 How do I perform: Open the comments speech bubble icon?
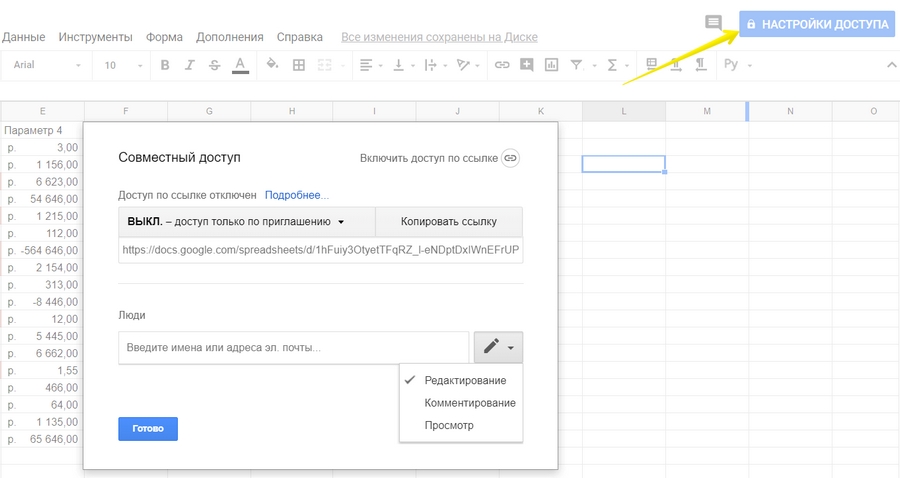pos(713,23)
